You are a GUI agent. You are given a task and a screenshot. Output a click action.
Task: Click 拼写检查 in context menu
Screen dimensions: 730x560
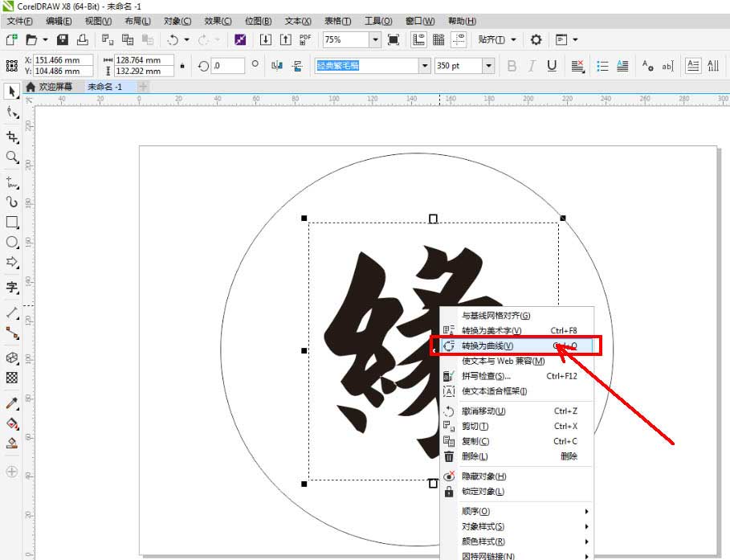click(x=516, y=376)
